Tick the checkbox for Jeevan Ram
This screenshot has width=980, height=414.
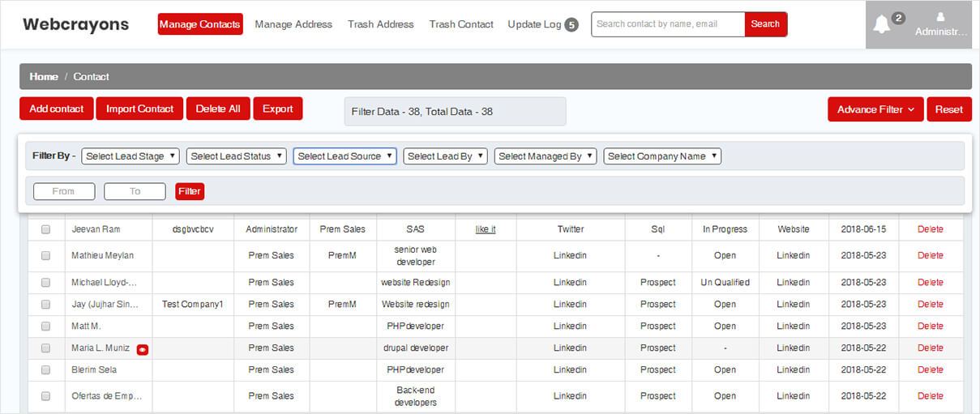45,230
